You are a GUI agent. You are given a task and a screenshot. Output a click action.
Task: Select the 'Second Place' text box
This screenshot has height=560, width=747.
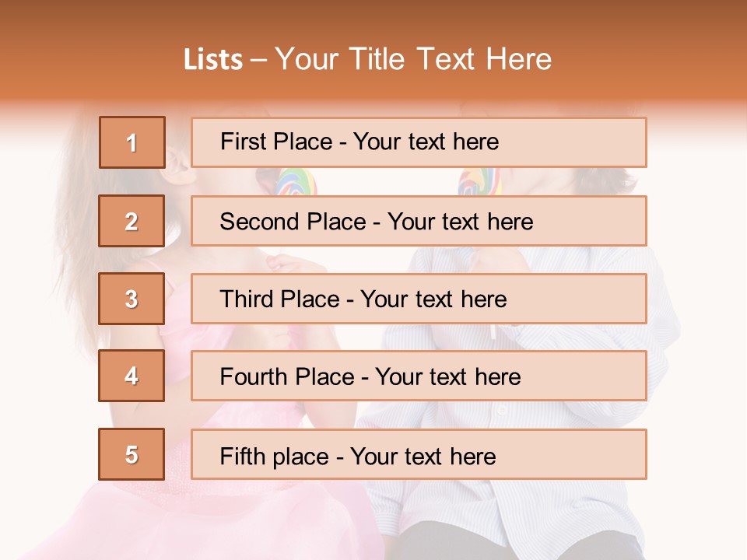[x=419, y=221]
